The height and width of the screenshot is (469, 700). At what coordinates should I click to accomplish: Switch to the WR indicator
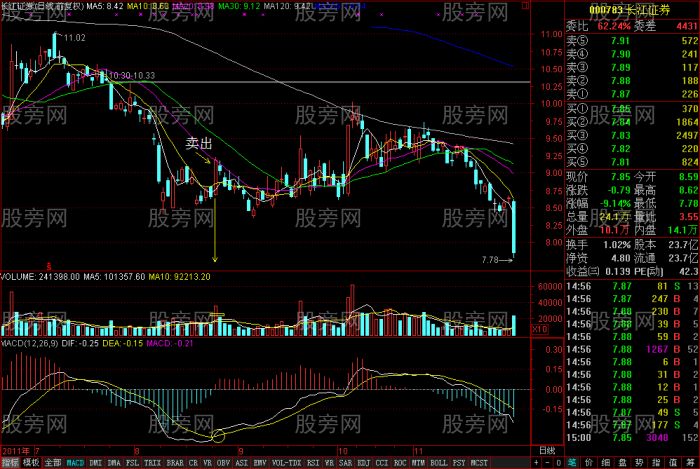pos(329,463)
